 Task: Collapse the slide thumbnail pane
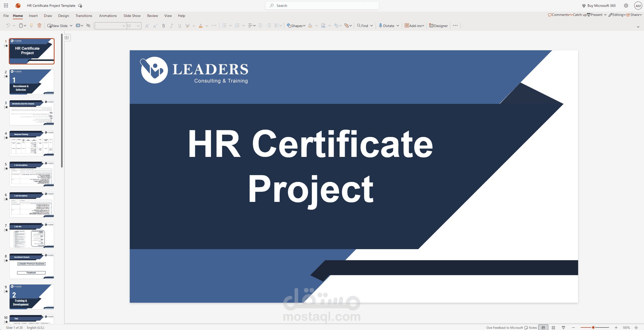pyautogui.click(x=67, y=38)
